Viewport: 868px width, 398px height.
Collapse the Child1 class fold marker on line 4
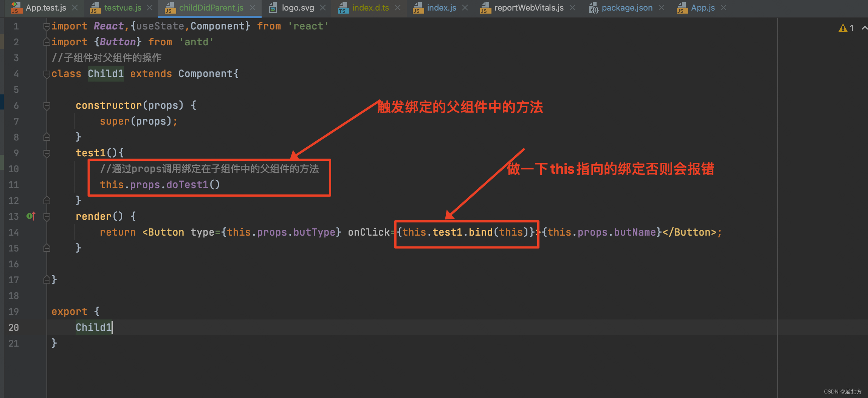click(x=47, y=74)
